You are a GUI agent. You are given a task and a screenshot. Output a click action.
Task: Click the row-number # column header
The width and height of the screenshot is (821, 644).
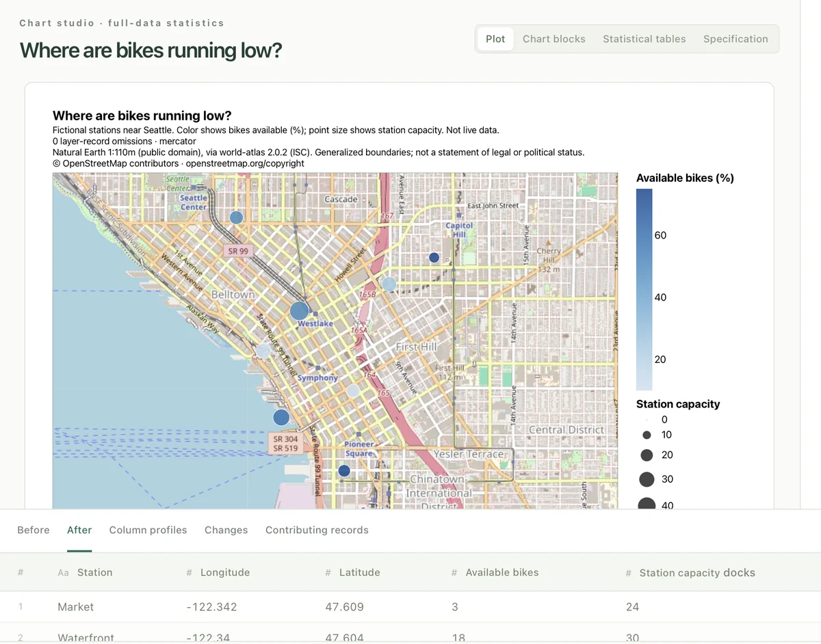point(21,572)
